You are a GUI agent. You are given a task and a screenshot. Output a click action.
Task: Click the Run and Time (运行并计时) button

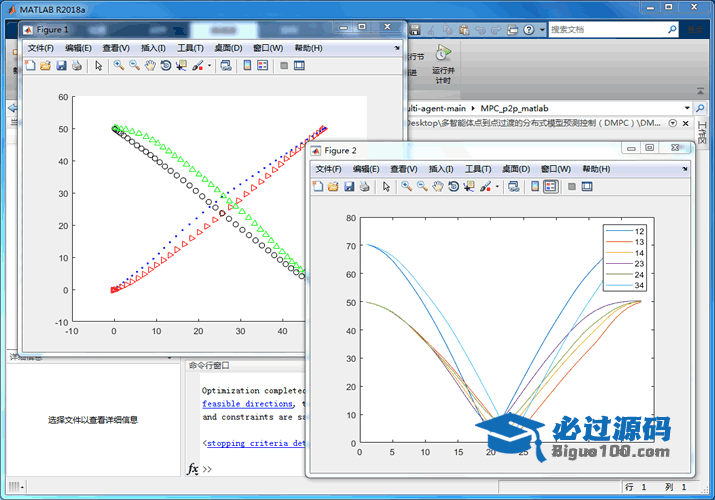[x=443, y=65]
